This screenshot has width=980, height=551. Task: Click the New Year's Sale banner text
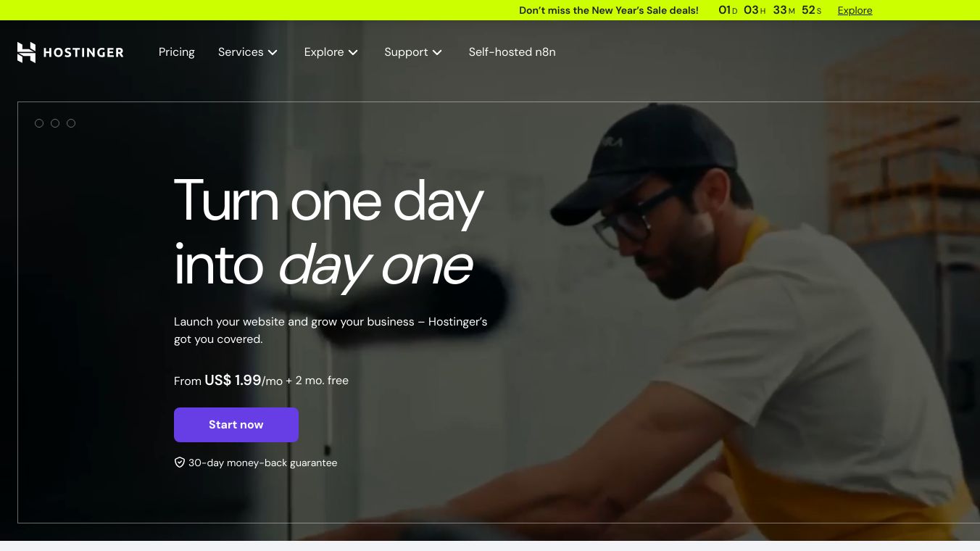pyautogui.click(x=609, y=10)
